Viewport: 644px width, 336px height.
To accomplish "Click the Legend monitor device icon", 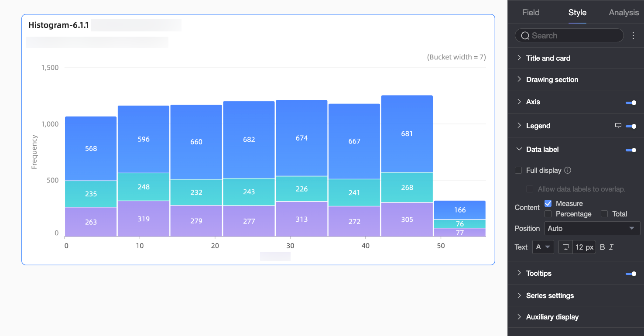I will (618, 126).
